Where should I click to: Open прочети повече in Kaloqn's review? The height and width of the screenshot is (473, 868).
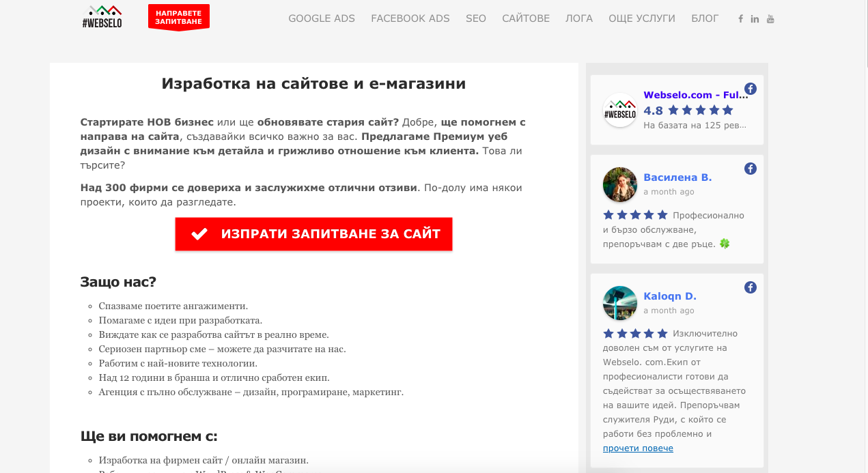click(638, 448)
